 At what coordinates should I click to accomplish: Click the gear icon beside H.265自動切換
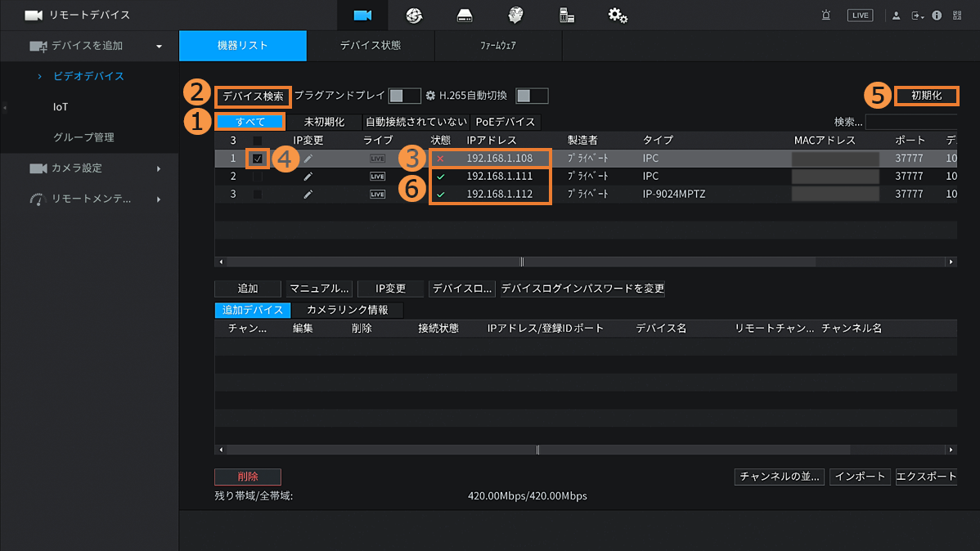(x=430, y=96)
